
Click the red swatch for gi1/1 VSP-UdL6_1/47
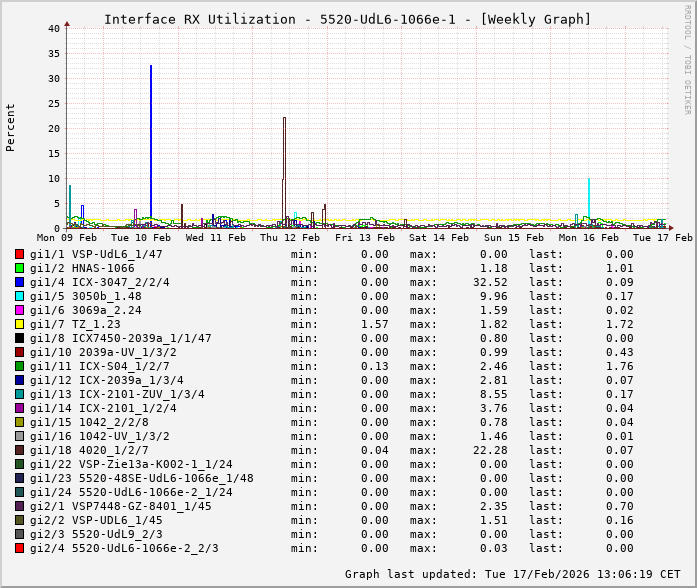[19, 254]
